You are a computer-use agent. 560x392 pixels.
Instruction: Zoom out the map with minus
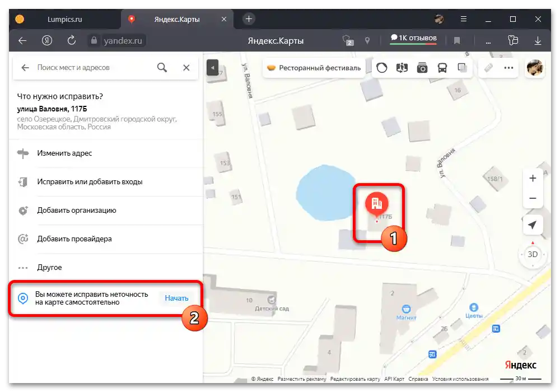(x=533, y=198)
